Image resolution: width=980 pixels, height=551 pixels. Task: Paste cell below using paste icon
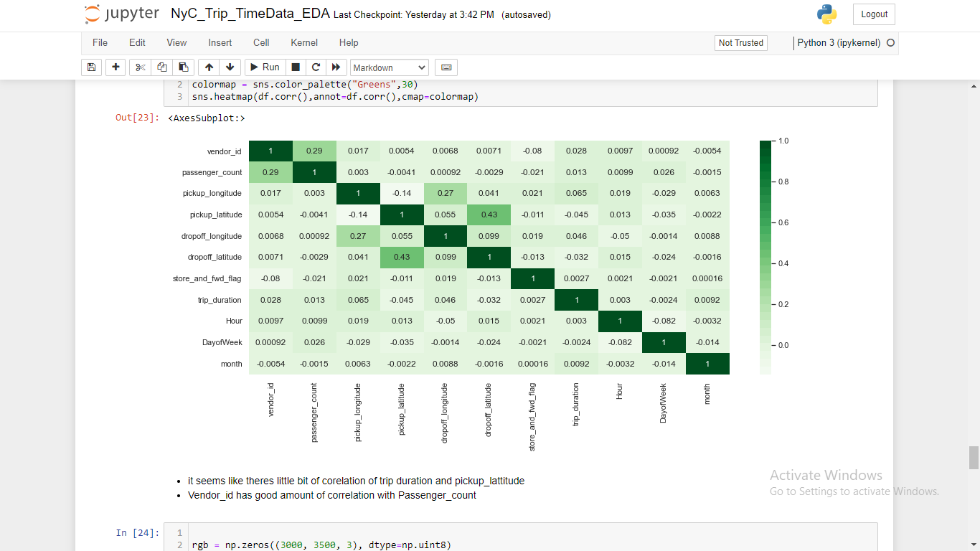(183, 67)
